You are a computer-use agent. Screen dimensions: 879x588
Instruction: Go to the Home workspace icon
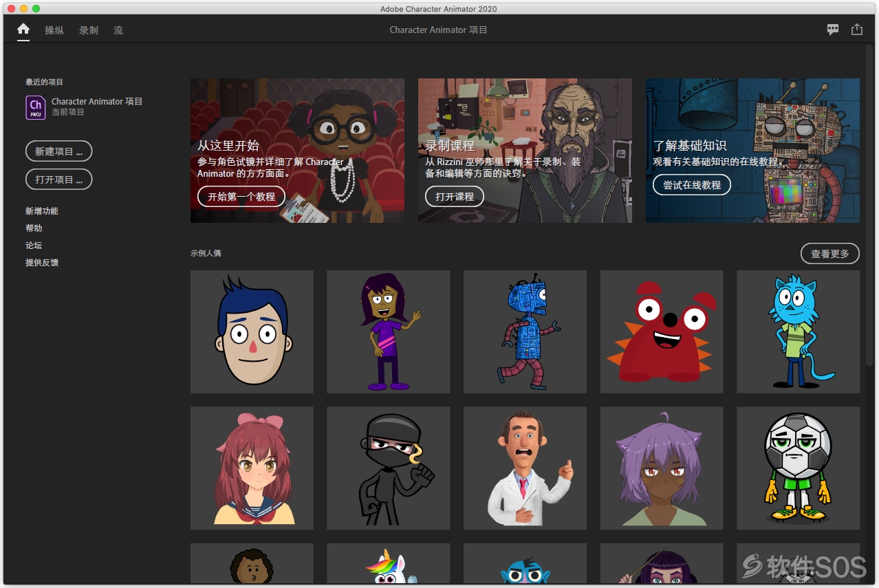coord(23,30)
